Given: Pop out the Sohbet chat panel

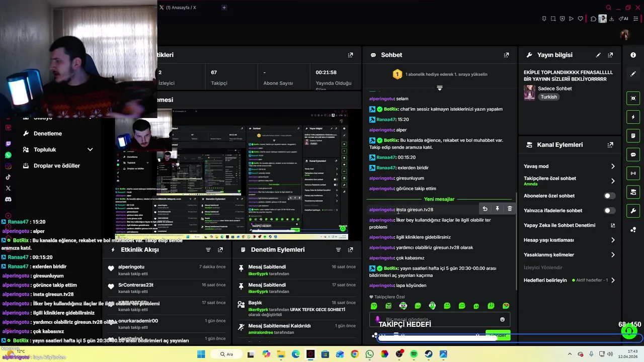Looking at the screenshot, I should [506, 55].
